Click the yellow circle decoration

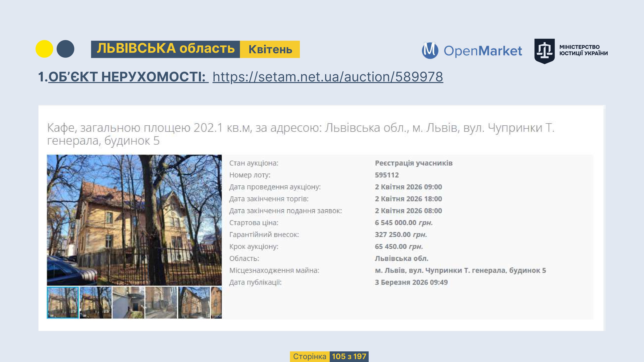tap(44, 49)
